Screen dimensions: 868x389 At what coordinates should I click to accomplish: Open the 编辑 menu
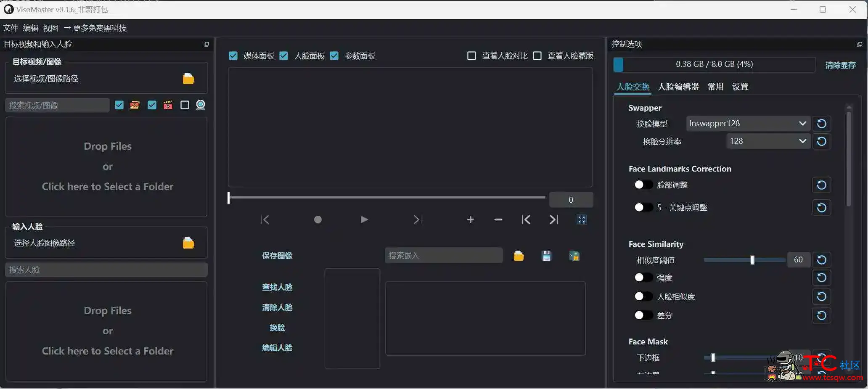31,28
